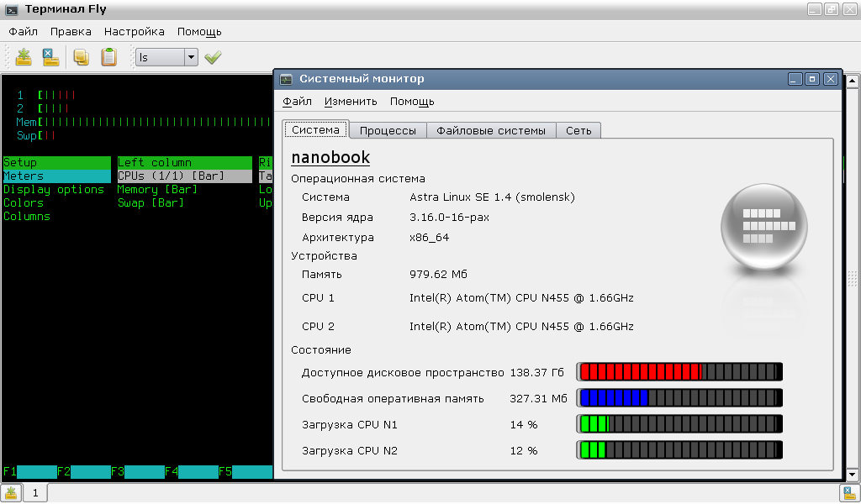Click the blue free memory bar
Image resolution: width=861 pixels, height=504 pixels.
[679, 397]
